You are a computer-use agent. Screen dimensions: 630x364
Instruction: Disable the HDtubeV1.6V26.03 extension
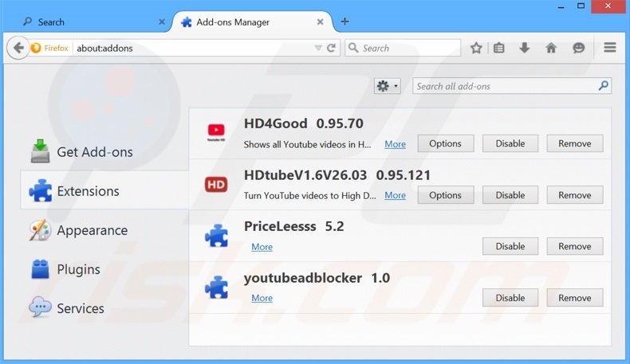coord(510,195)
